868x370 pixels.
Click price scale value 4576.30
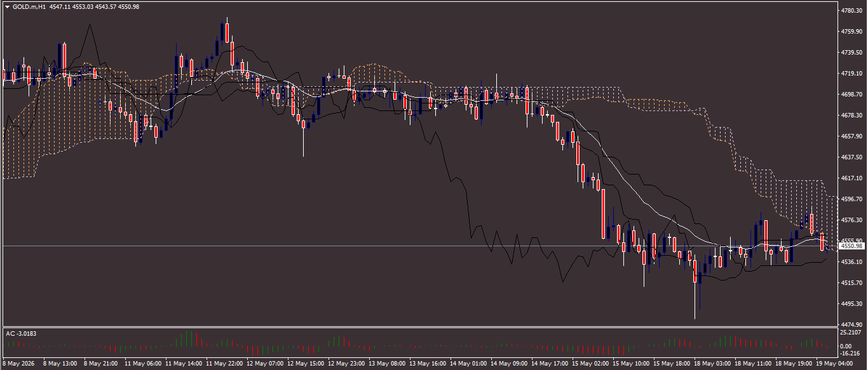coord(850,220)
